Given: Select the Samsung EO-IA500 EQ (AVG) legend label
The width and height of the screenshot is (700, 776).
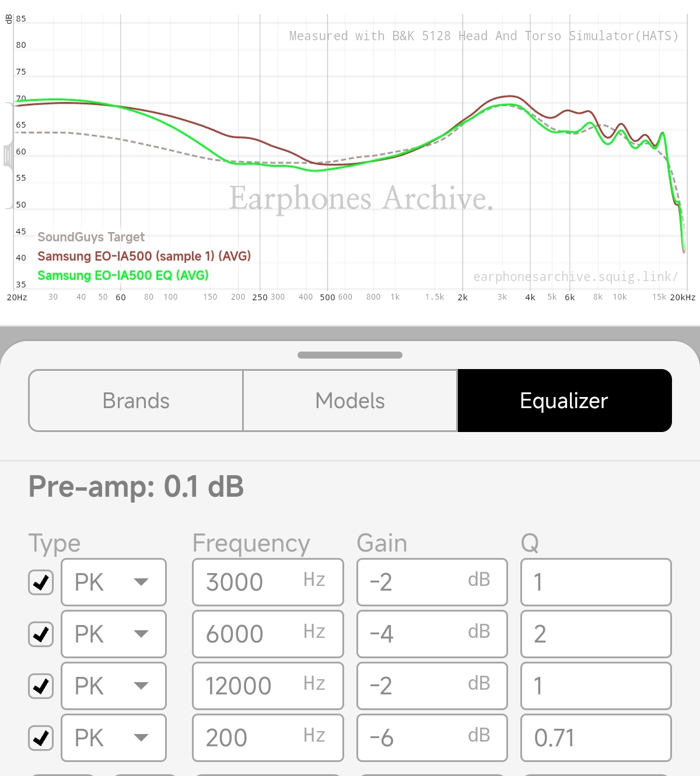Looking at the screenshot, I should click(123, 275).
